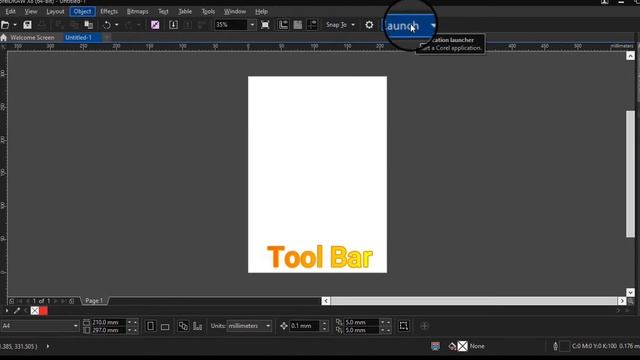Viewport: 640px width, 360px height.
Task: Click the Publish to PDF icon
Action: [202, 25]
